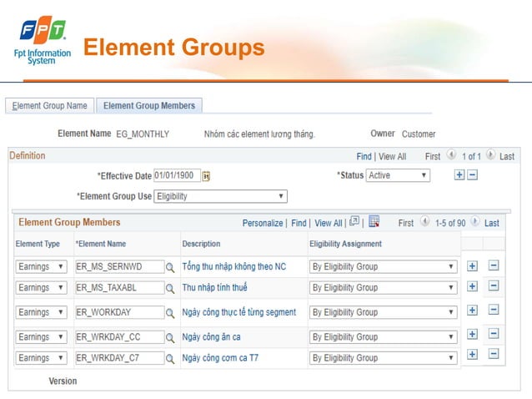Open the Status dropdown
This screenshot has width=532, height=399.
[398, 175]
